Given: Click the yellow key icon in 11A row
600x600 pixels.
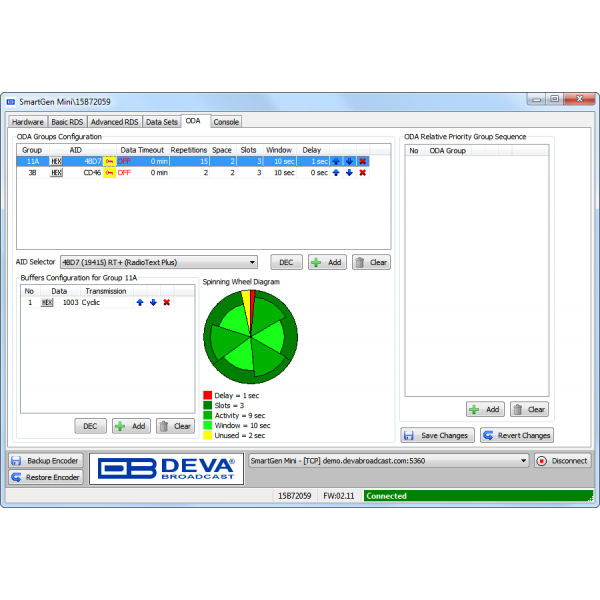Looking at the screenshot, I should click(109, 161).
